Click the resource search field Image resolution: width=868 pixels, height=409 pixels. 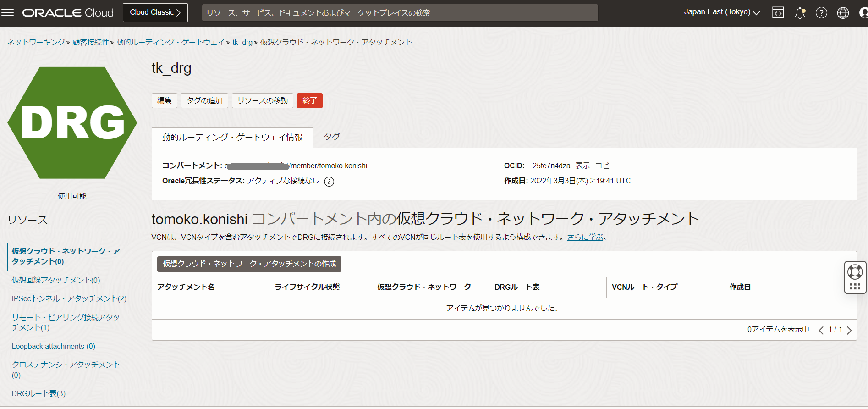pos(400,12)
